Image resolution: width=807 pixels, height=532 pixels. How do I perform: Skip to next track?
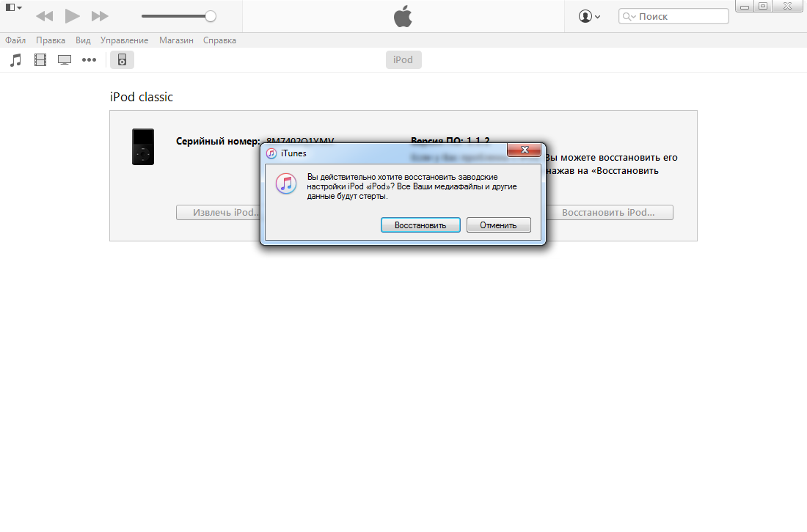point(100,16)
